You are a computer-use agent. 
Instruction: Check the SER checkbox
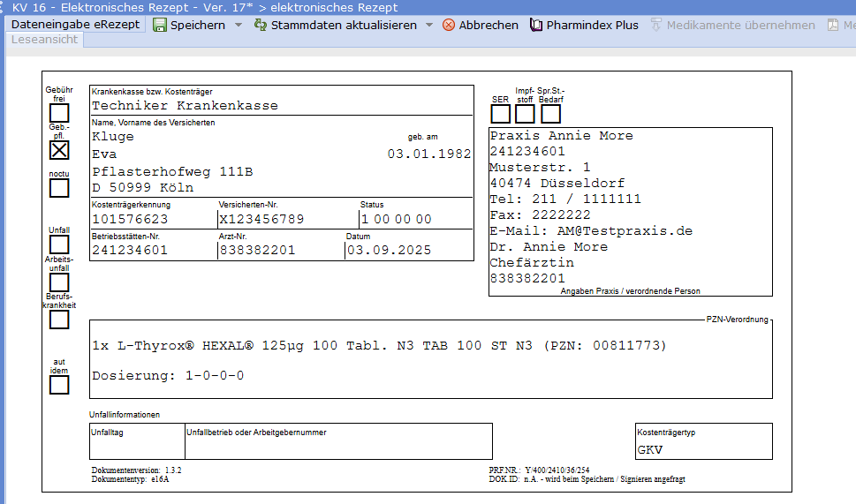[x=501, y=114]
